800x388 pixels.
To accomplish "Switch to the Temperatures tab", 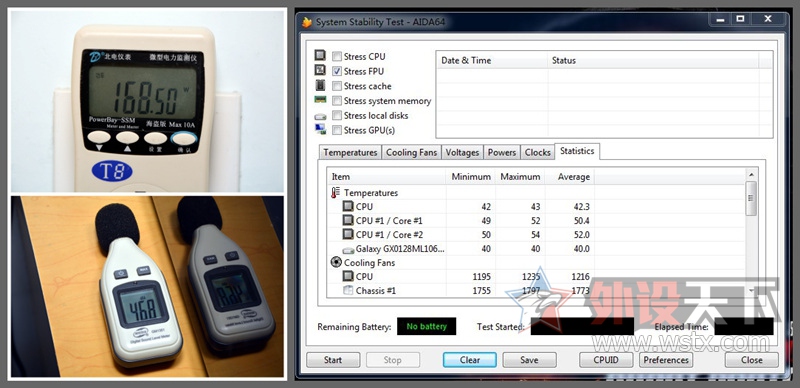I will tap(351, 152).
